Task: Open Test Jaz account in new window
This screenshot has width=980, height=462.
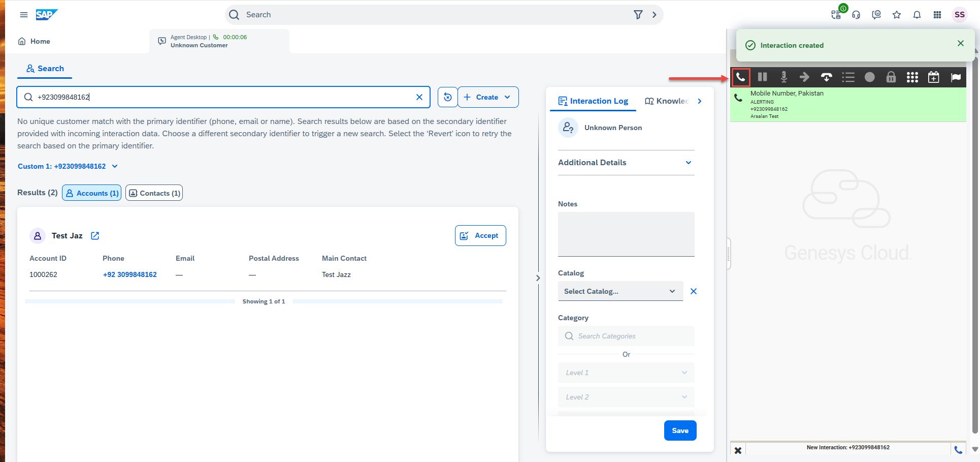Action: (x=95, y=236)
